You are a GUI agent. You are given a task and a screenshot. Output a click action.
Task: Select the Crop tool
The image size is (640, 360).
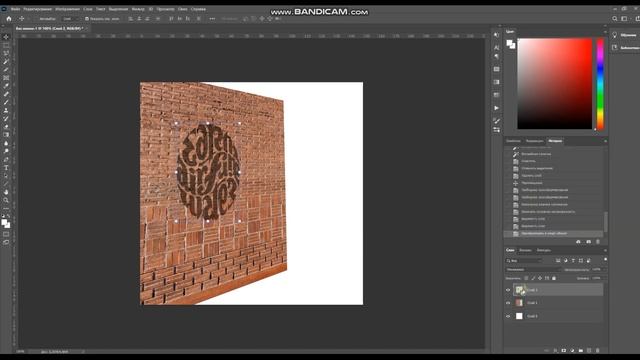pyautogui.click(x=6, y=70)
